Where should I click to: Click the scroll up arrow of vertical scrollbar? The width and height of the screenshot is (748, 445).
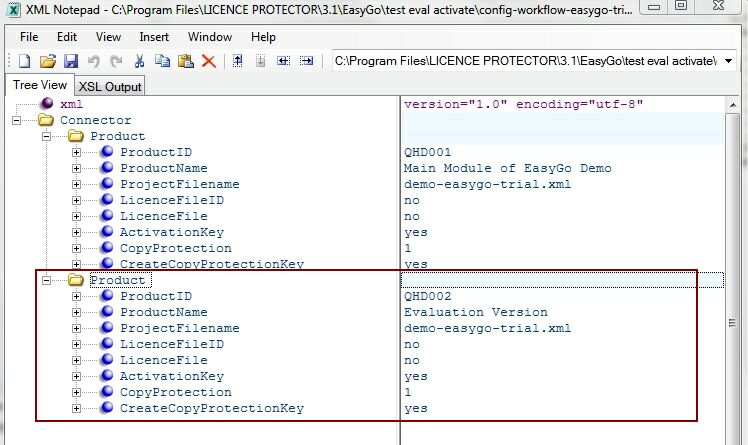tap(733, 104)
